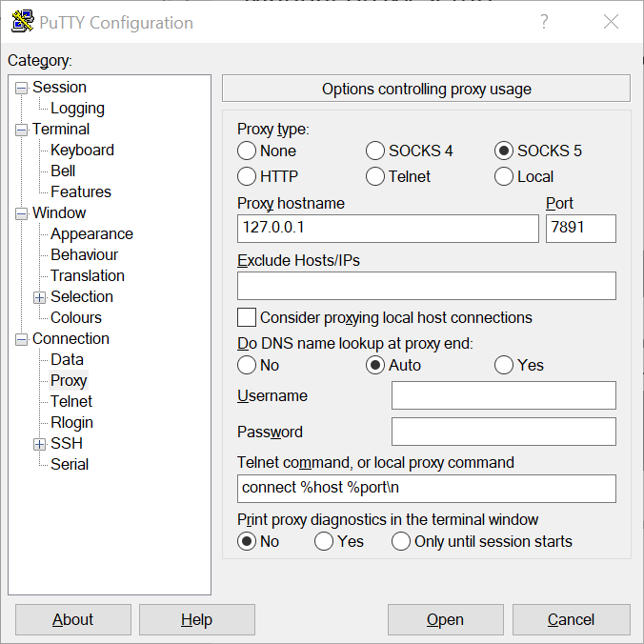This screenshot has width=644, height=644.
Task: Close the PuTTY Configuration dialog
Action: [x=611, y=21]
